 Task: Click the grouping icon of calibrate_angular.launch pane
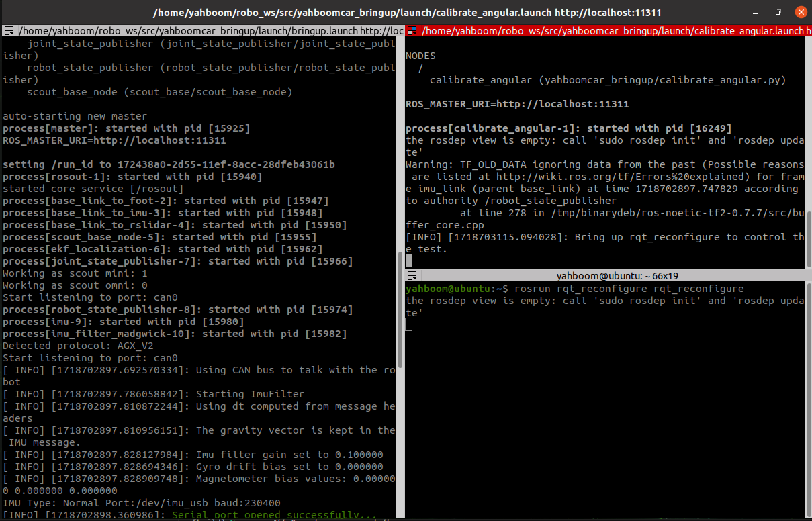(x=413, y=31)
